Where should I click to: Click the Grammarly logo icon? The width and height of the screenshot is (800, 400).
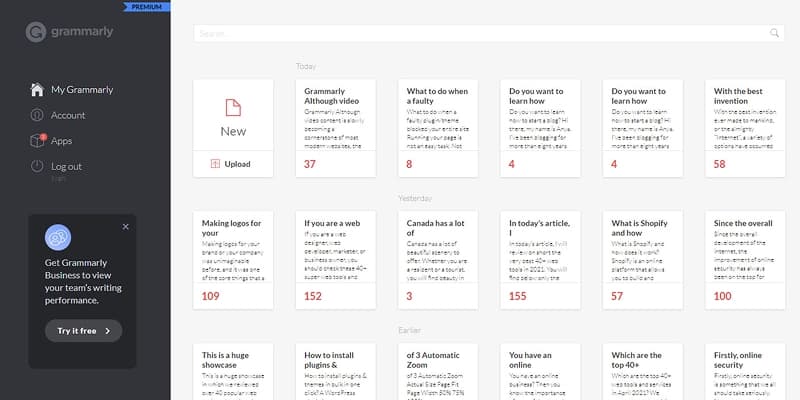[36, 32]
